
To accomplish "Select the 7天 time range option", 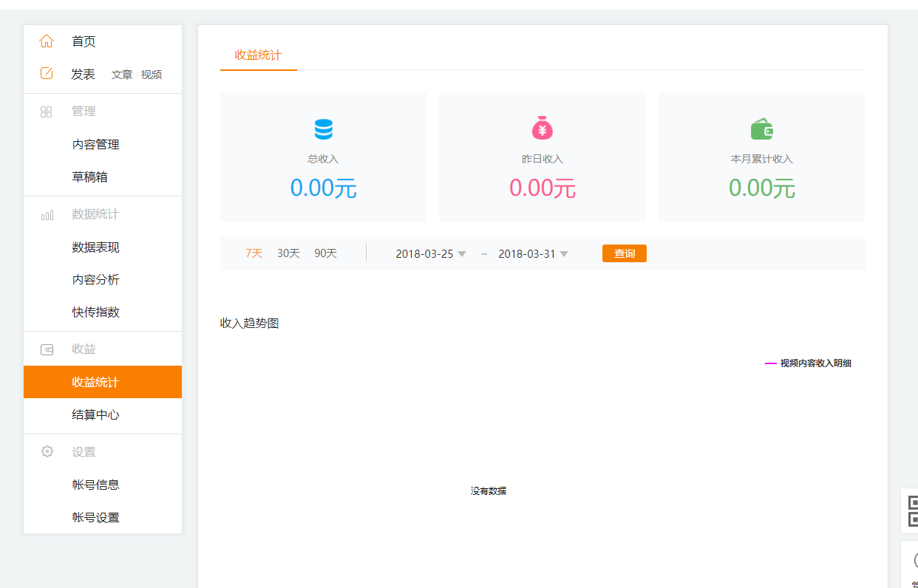I will [x=254, y=253].
